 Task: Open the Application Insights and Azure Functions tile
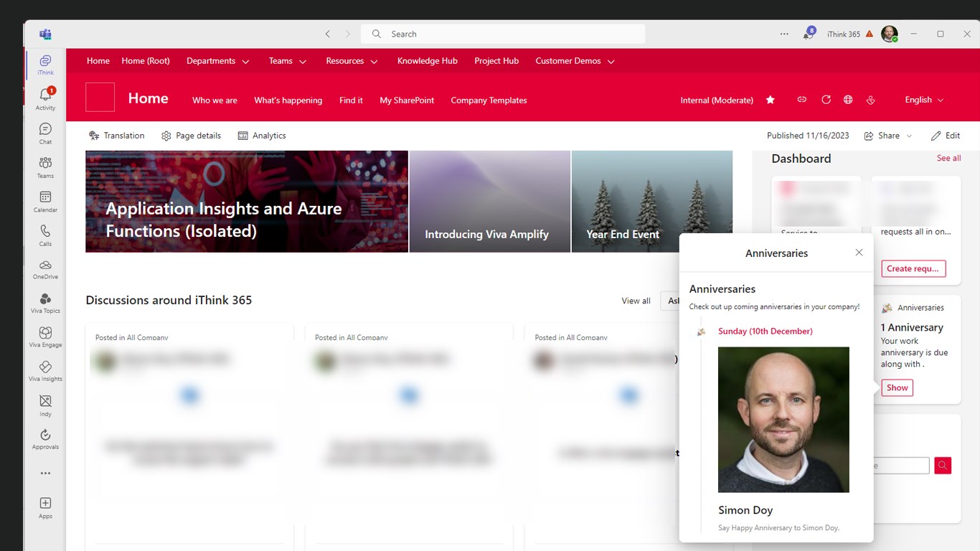click(247, 202)
